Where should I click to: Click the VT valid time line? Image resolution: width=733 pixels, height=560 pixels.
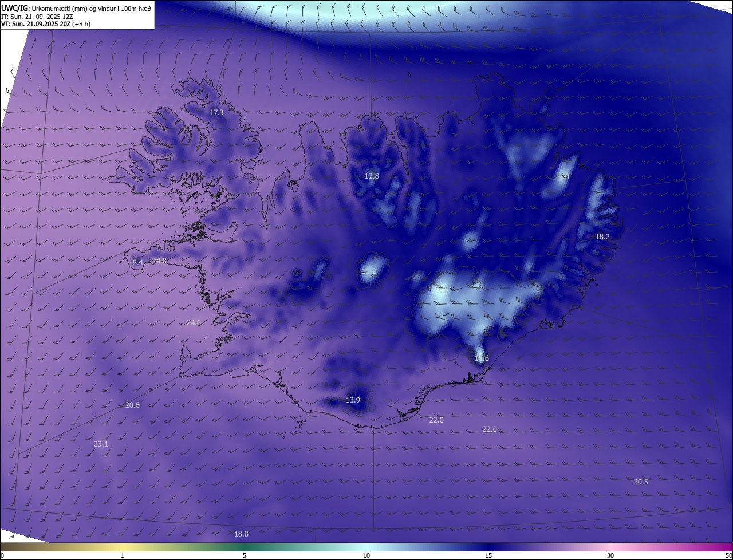pos(46,24)
